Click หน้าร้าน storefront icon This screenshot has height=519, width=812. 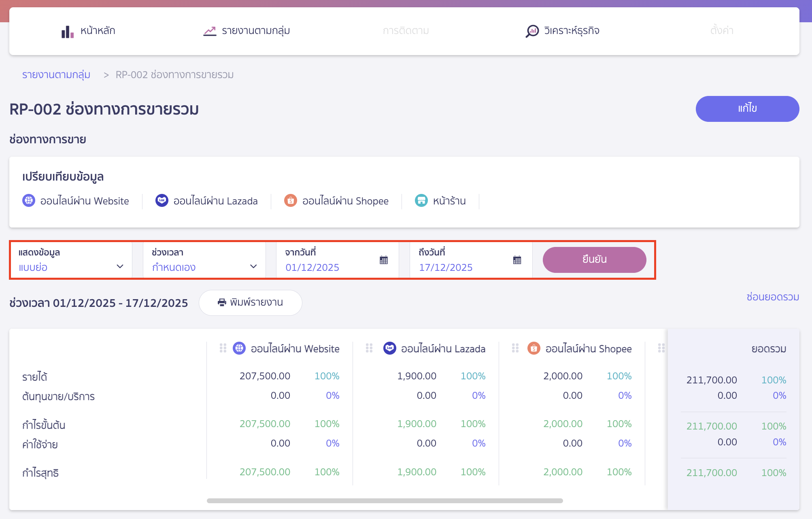point(421,200)
